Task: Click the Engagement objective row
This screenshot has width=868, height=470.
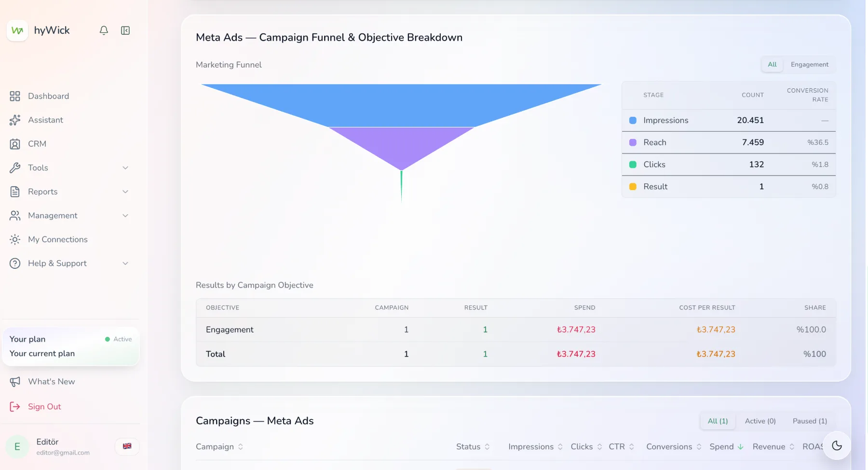Action: click(516, 330)
